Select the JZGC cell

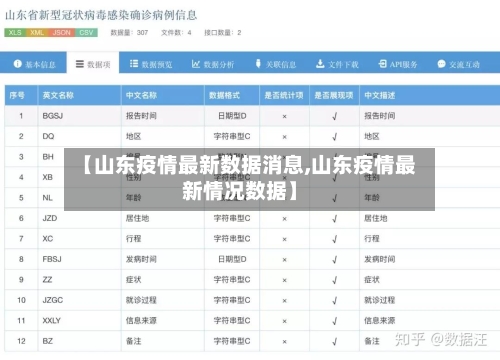pos(79,300)
